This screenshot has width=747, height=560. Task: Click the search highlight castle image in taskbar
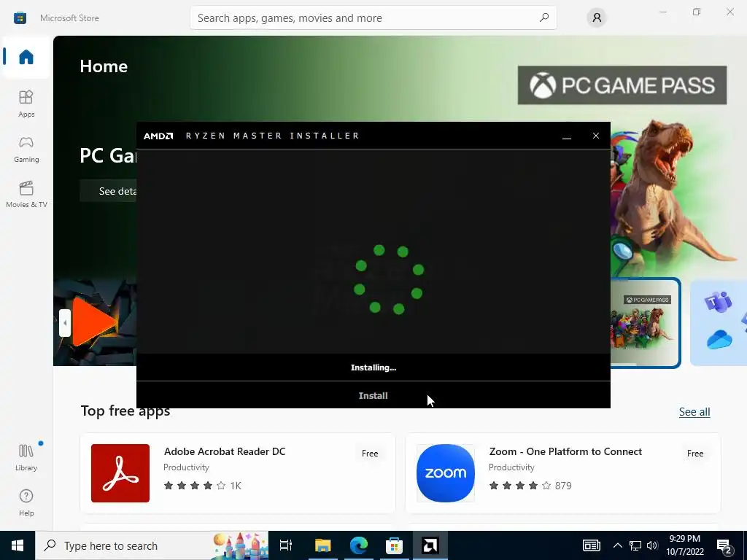pos(240,545)
